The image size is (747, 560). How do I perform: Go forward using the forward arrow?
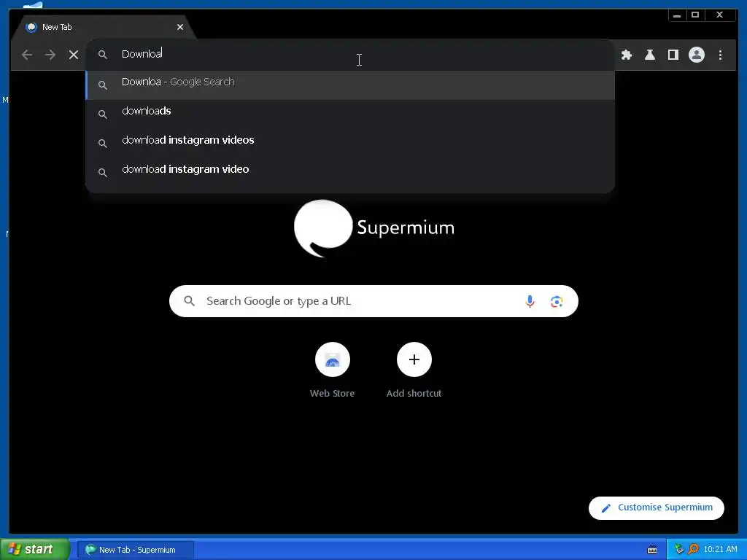pos(50,55)
